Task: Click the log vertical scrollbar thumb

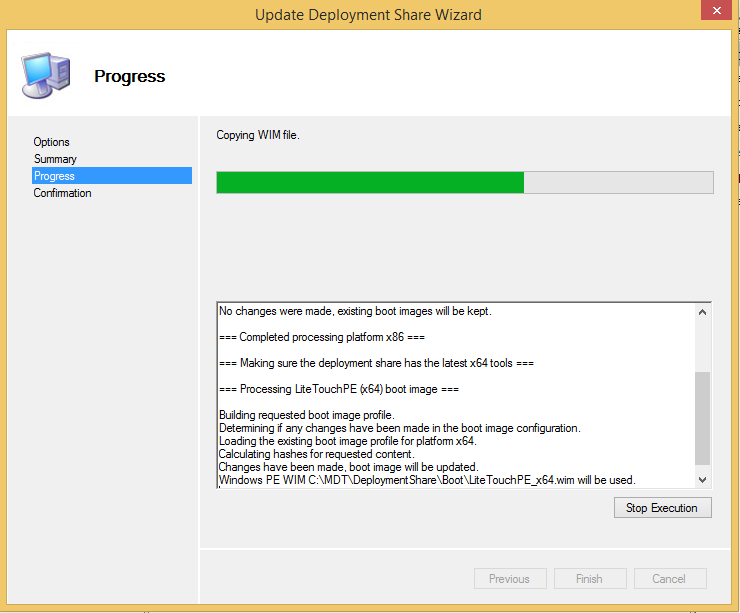Action: [702, 418]
